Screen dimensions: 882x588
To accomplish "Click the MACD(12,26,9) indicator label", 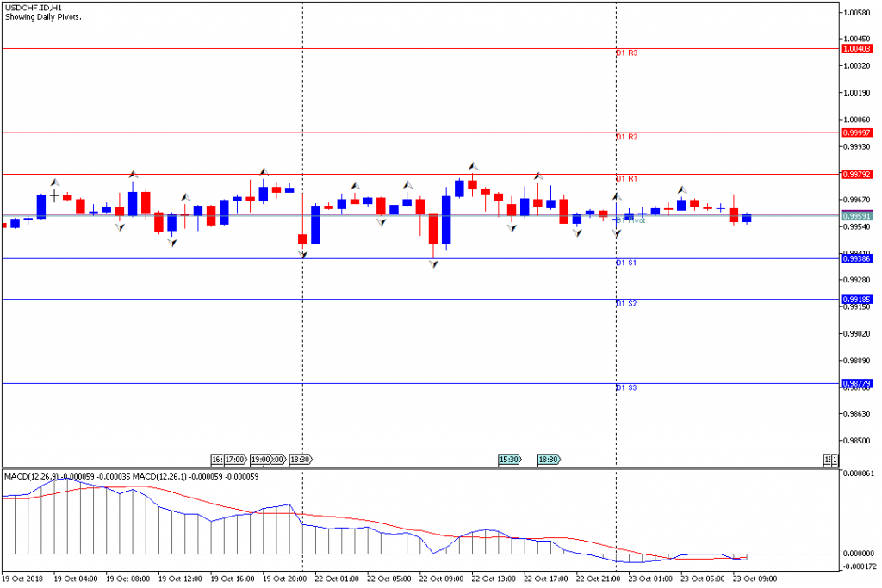I will pos(34,476).
